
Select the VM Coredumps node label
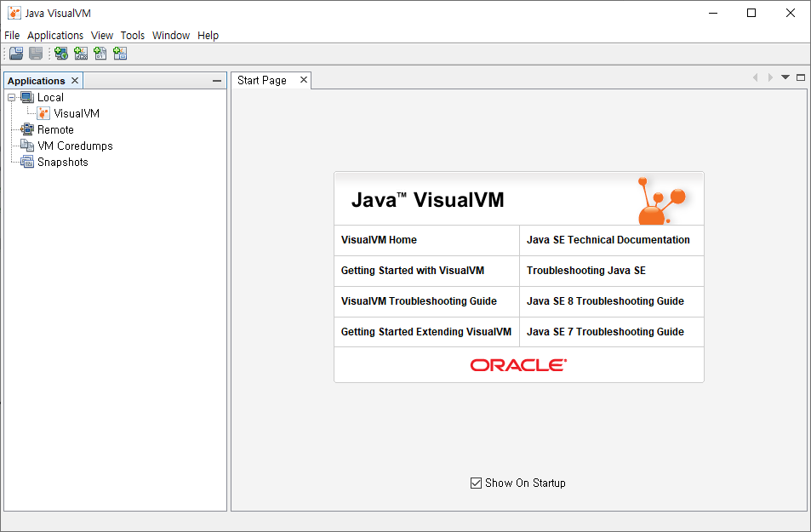(x=75, y=146)
